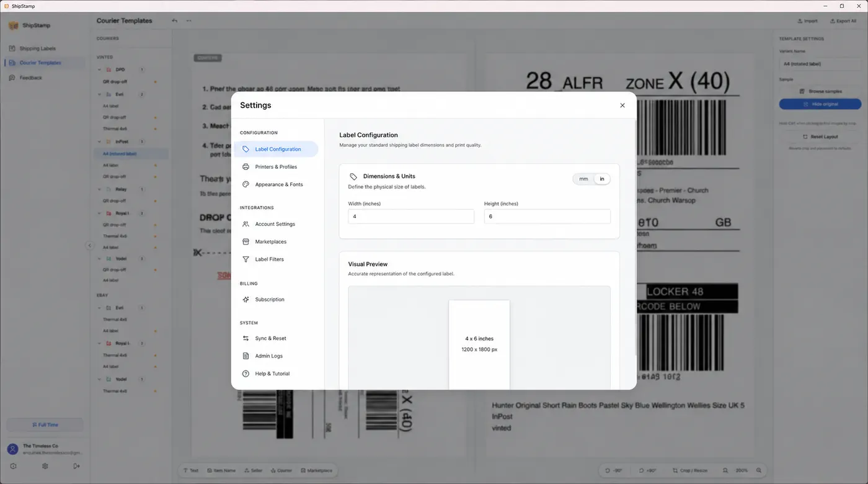
Task: Click the Reset Layout button
Action: pyautogui.click(x=820, y=137)
